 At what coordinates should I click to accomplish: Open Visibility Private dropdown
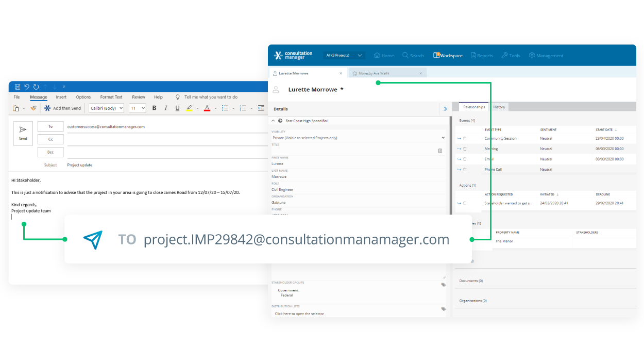click(x=358, y=138)
